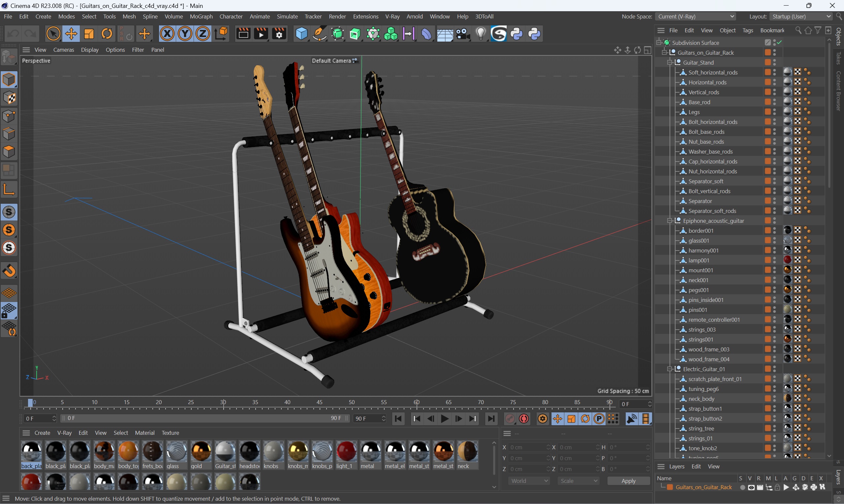Open viewport Cameras menu

64,49
